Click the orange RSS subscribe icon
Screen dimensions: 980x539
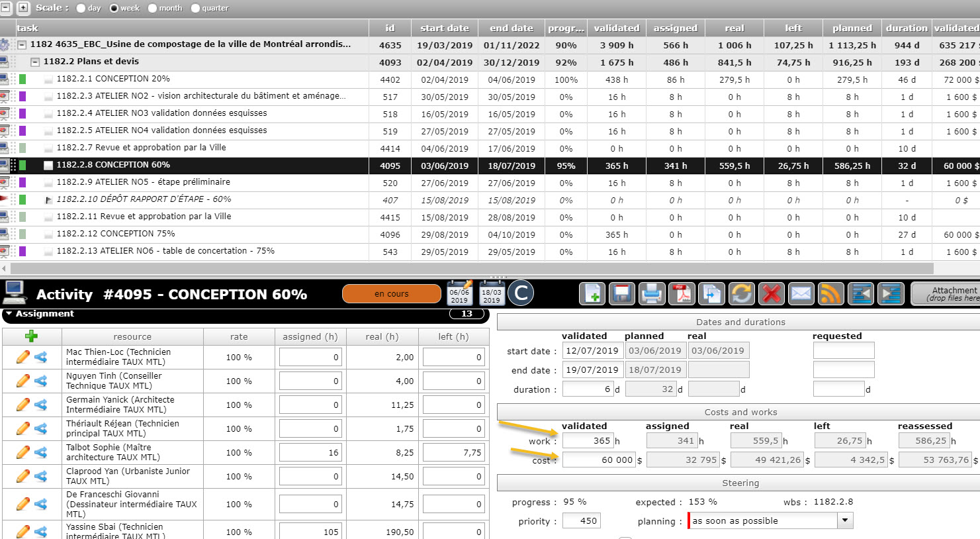point(831,293)
